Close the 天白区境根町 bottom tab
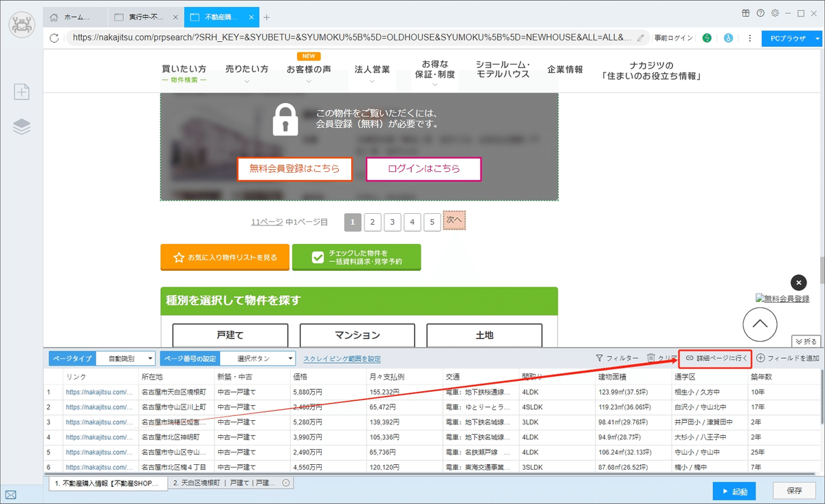This screenshot has height=504, width=825. tap(286, 483)
